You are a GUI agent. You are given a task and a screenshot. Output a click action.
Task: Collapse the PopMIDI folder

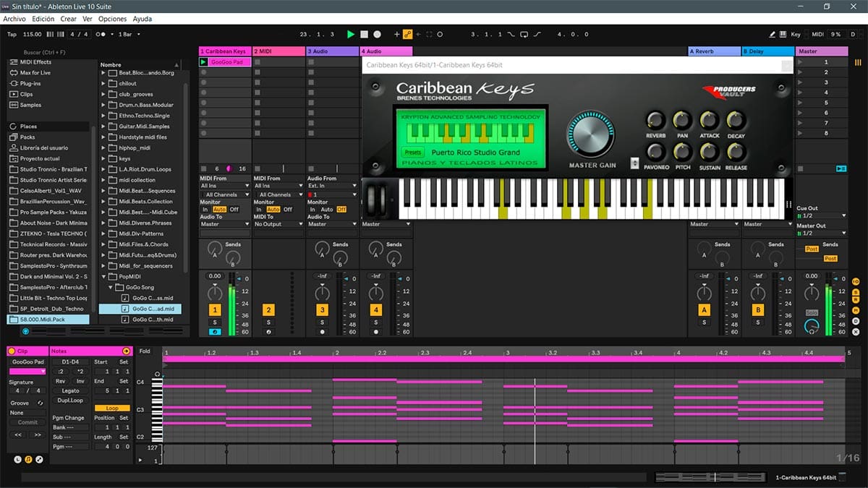click(x=103, y=277)
